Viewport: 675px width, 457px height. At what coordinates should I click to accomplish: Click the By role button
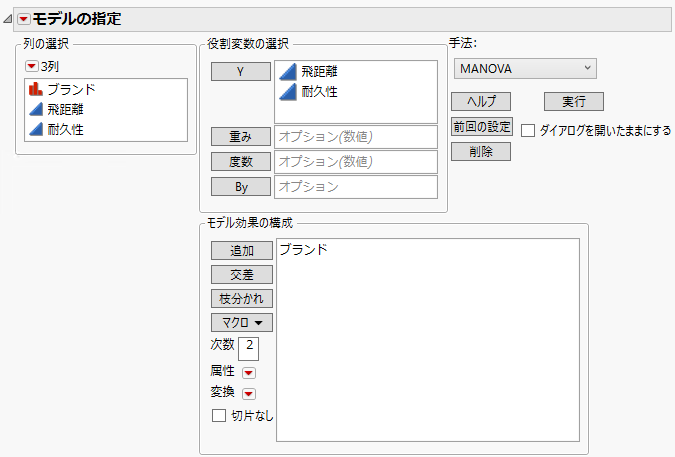click(241, 187)
